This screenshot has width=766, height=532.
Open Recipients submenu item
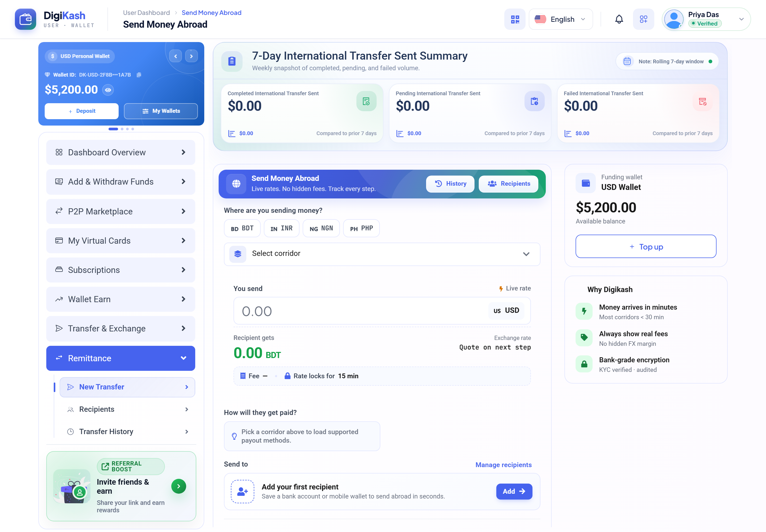tap(127, 409)
